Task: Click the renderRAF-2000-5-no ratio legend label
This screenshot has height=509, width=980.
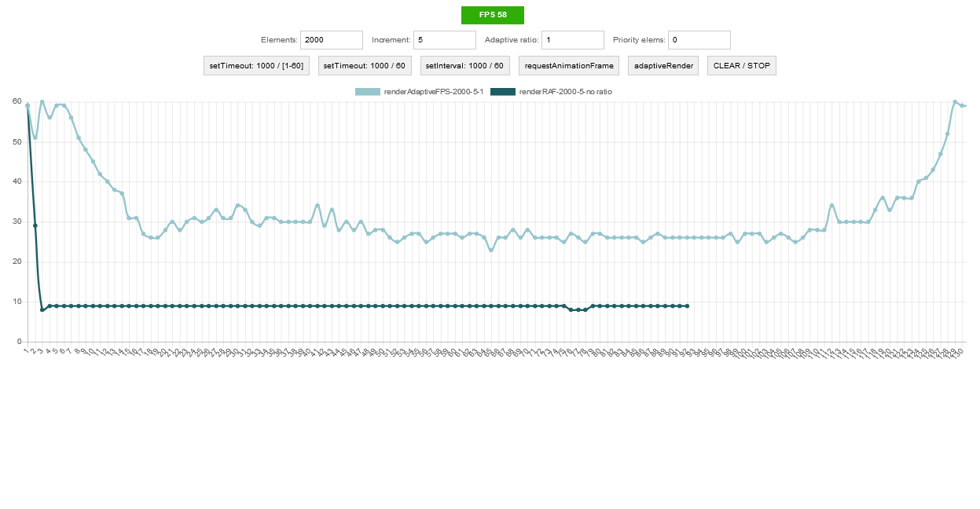Action: coord(566,92)
